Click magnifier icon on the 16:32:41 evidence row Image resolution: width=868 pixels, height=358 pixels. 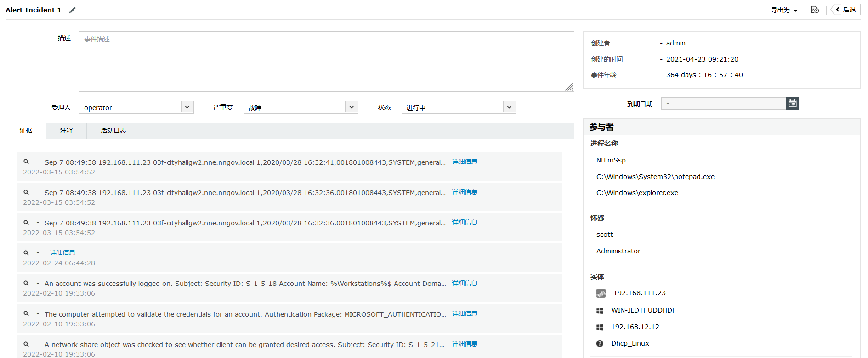tap(26, 162)
